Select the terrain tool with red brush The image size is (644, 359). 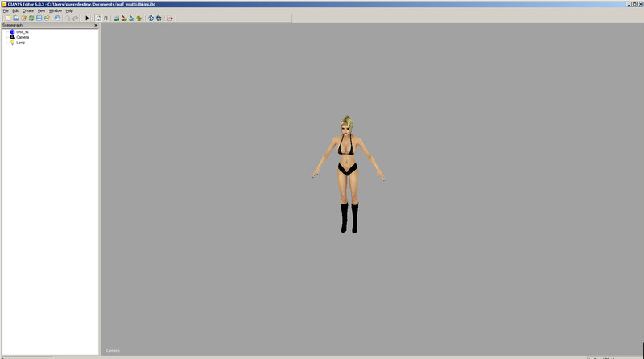coord(124,18)
